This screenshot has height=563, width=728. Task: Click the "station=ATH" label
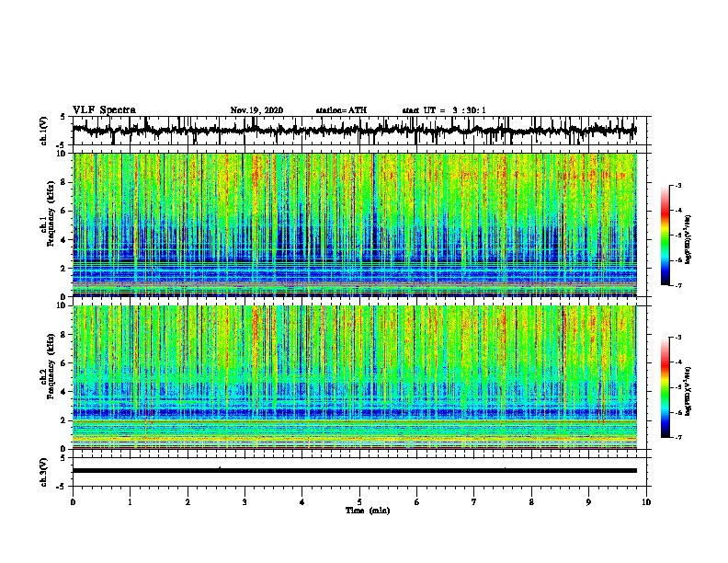pos(341,110)
